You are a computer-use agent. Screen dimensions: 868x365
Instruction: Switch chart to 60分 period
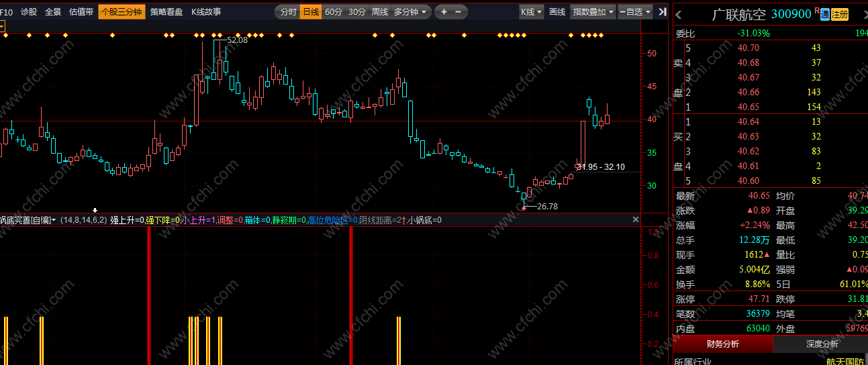pyautogui.click(x=334, y=12)
